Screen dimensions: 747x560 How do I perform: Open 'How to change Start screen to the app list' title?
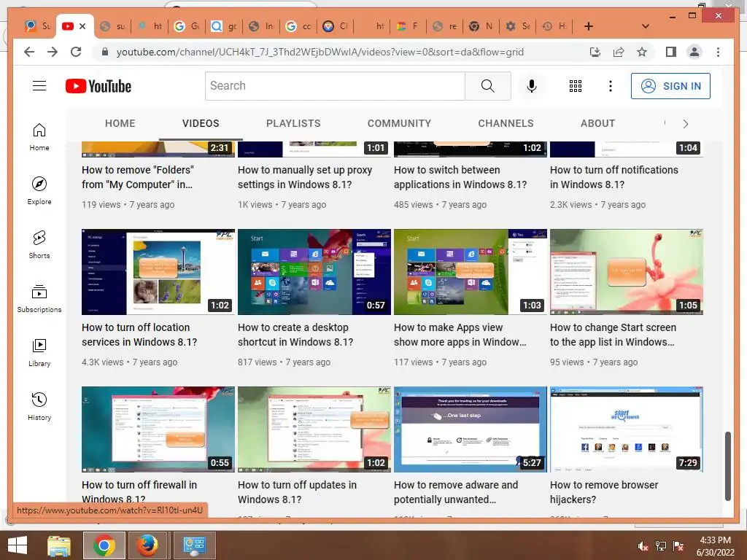(613, 335)
